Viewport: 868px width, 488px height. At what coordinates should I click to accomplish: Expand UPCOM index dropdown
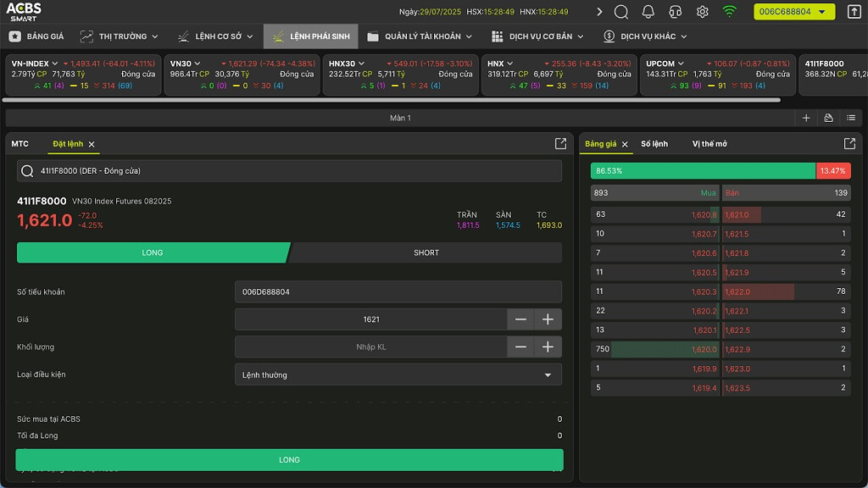pyautogui.click(x=681, y=64)
